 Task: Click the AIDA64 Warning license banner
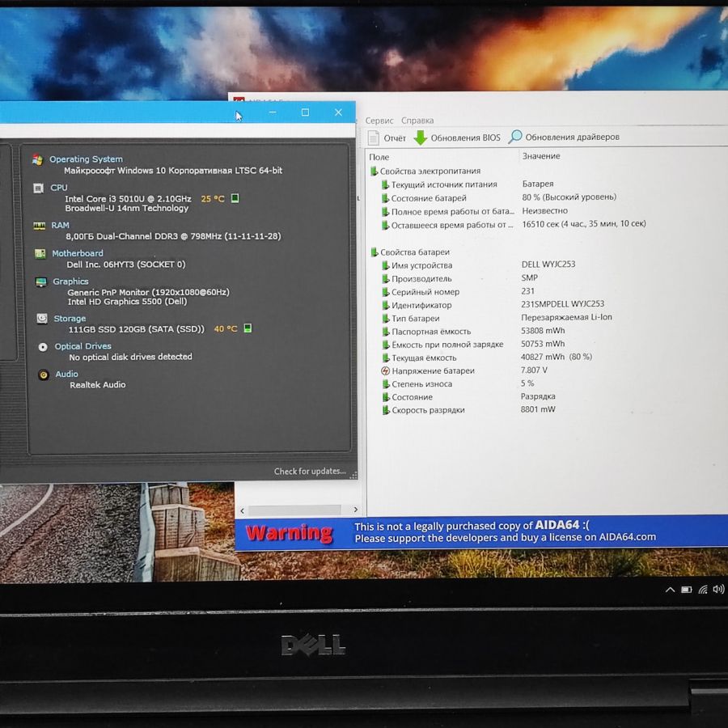tap(481, 532)
